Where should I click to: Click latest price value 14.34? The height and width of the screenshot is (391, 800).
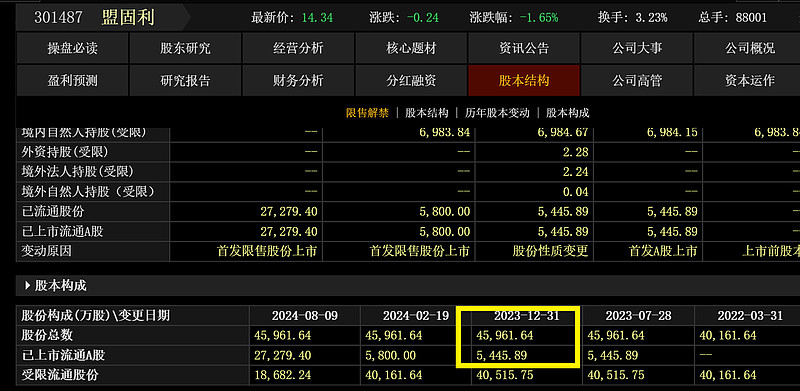[x=317, y=18]
